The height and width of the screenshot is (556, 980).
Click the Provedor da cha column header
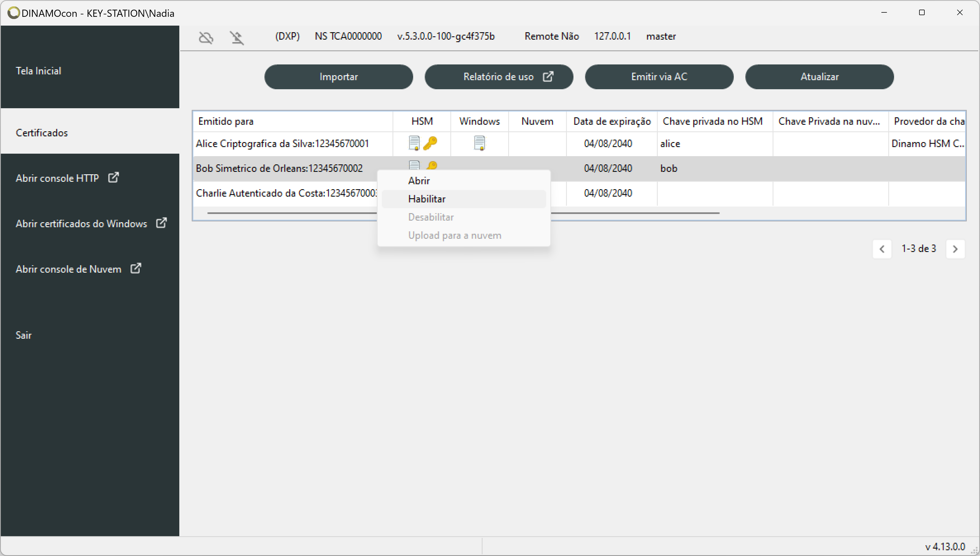(x=927, y=121)
